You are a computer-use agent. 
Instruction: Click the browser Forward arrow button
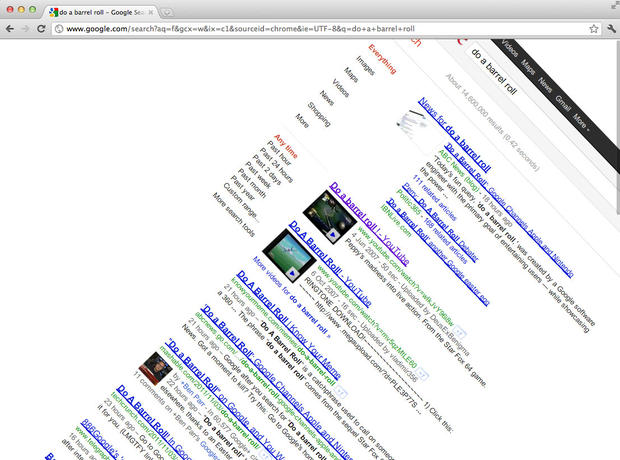26,28
